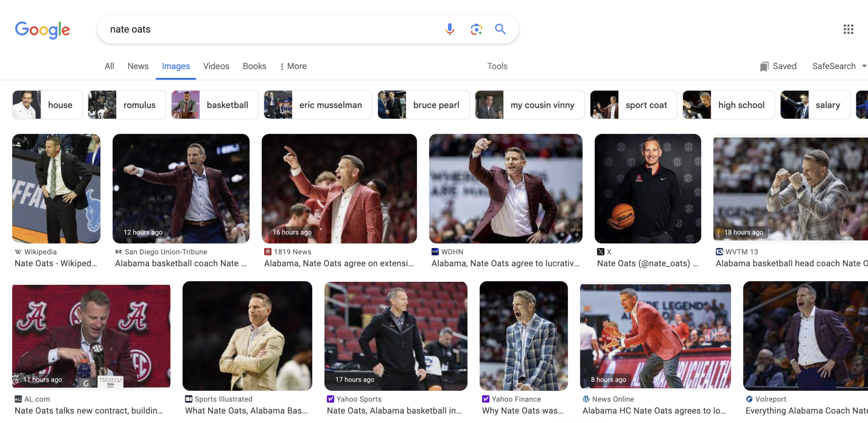Switch to the News tab
This screenshot has width=868, height=423.
(x=138, y=66)
